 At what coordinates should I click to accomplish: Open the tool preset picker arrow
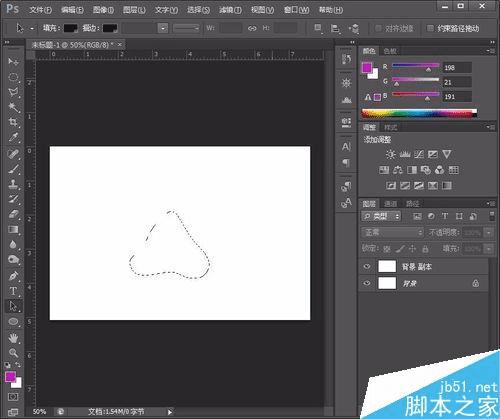[x=32, y=29]
